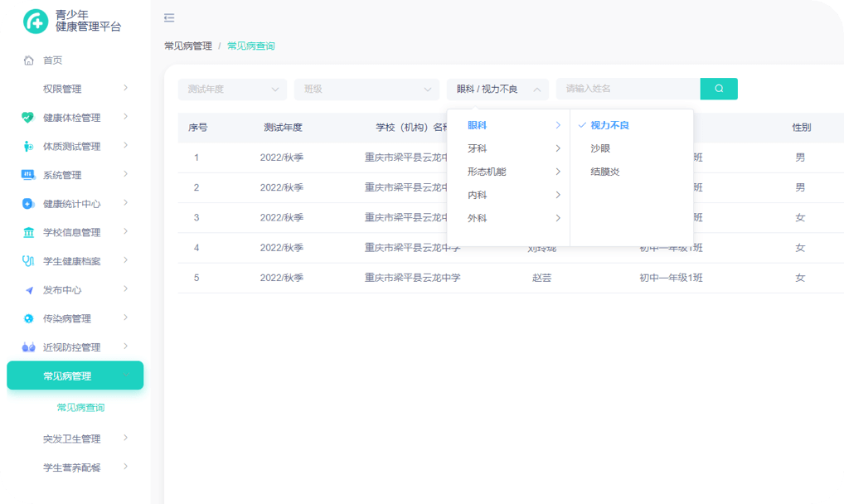Open the 常见病查询 submenu link
The height and width of the screenshot is (504, 844).
tap(80, 408)
